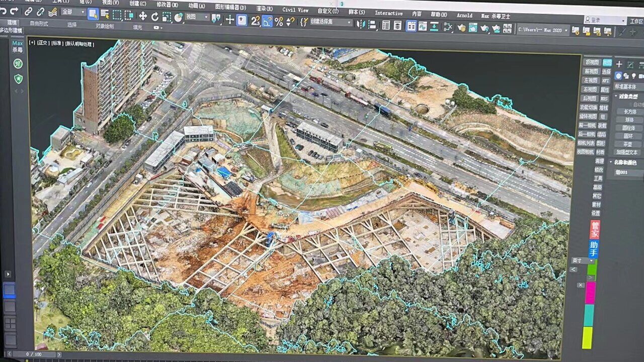Open the 全部 selection filter dropdown
The image size is (644, 362).
73,12
